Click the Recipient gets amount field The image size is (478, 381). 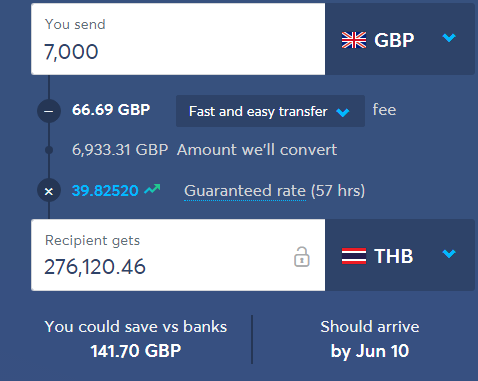click(x=178, y=255)
